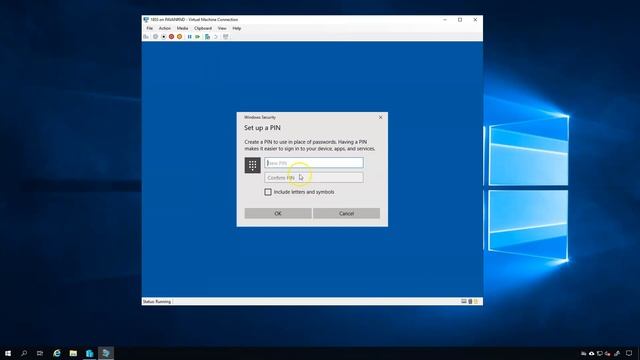This screenshot has width=640, height=360.
Task: Click the Status Running text in status bar
Action: coord(157,302)
